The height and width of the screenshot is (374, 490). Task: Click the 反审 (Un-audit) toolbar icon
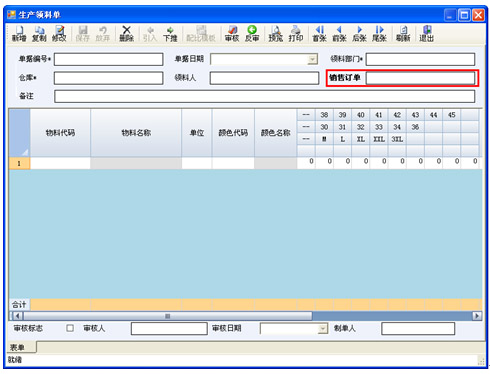pyautogui.click(x=252, y=34)
